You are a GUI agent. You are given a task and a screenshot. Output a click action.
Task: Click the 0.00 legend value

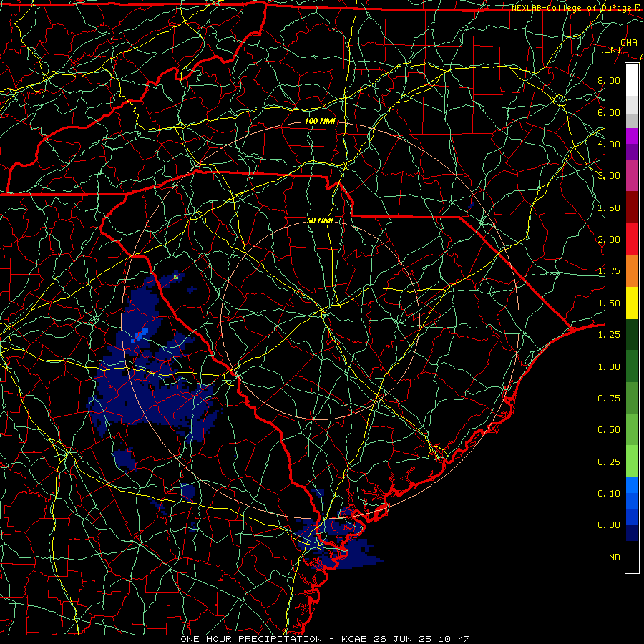click(x=609, y=525)
